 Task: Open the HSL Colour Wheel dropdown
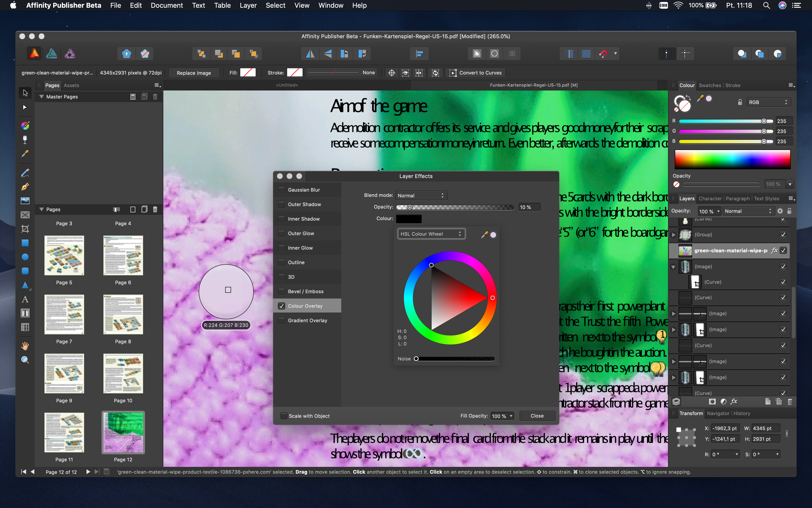(x=431, y=234)
